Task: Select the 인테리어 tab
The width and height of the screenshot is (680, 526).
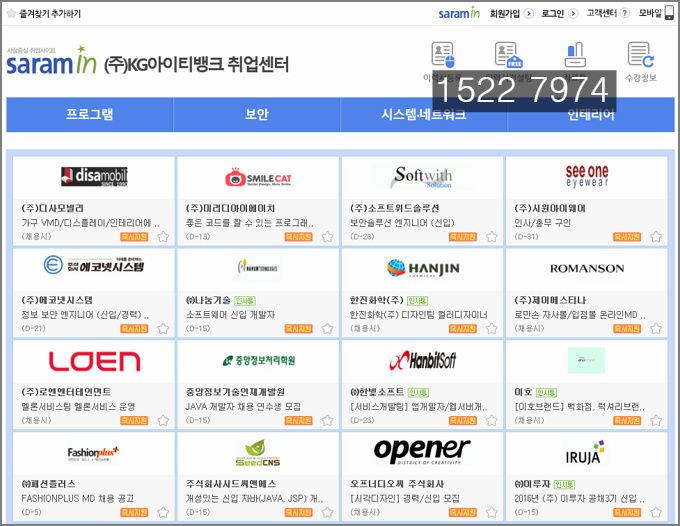Action: point(591,114)
